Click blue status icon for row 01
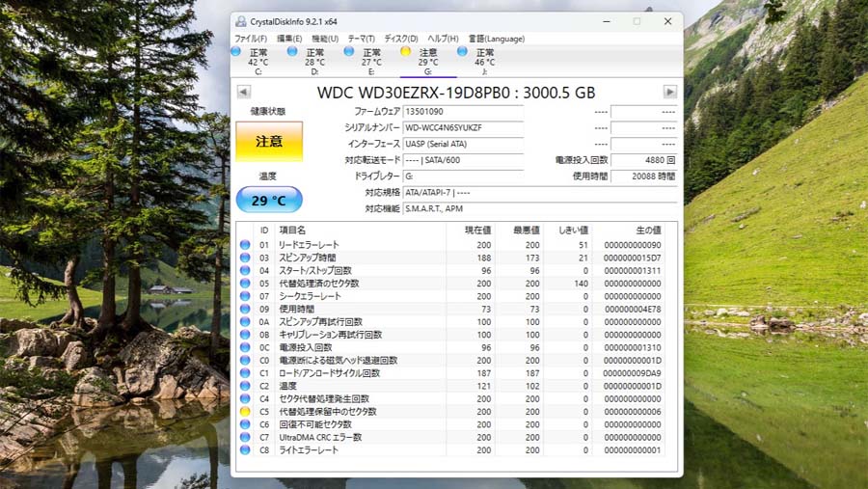 point(245,245)
